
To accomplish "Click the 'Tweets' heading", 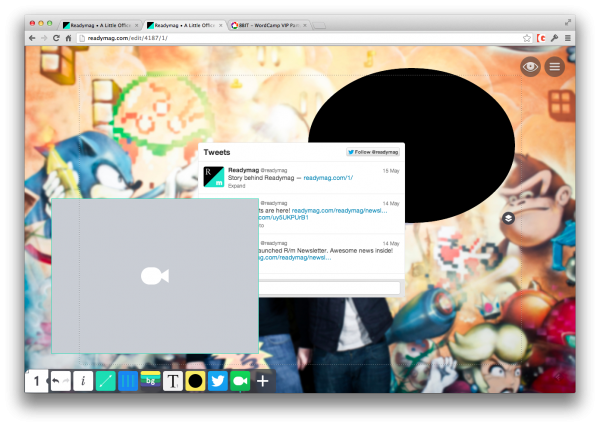I will 217,152.
